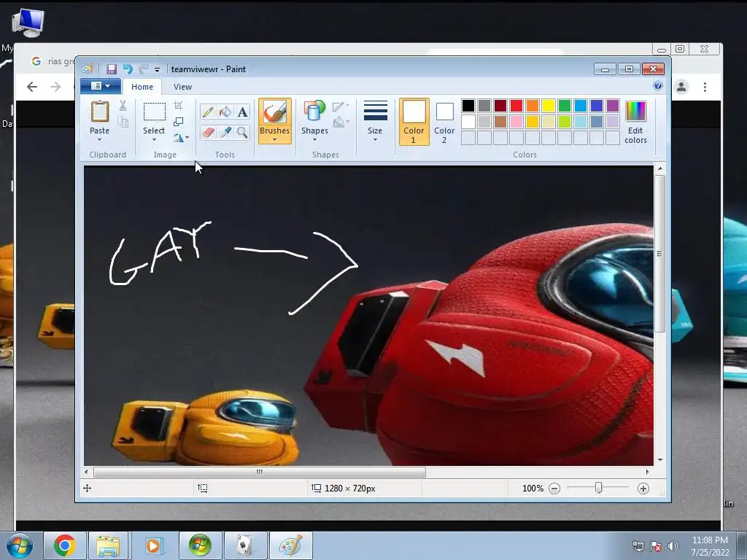Pick the yellow color swatch
The height and width of the screenshot is (560, 747).
pyautogui.click(x=549, y=106)
